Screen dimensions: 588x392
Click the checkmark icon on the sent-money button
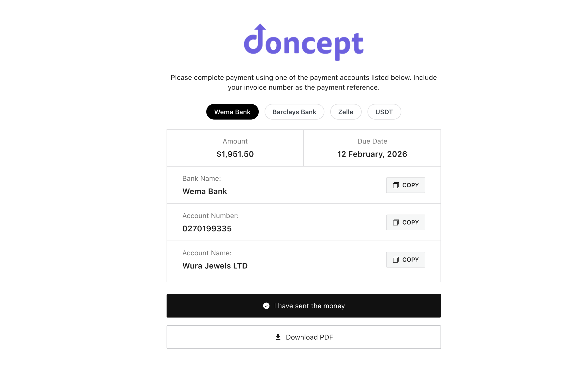tap(266, 306)
